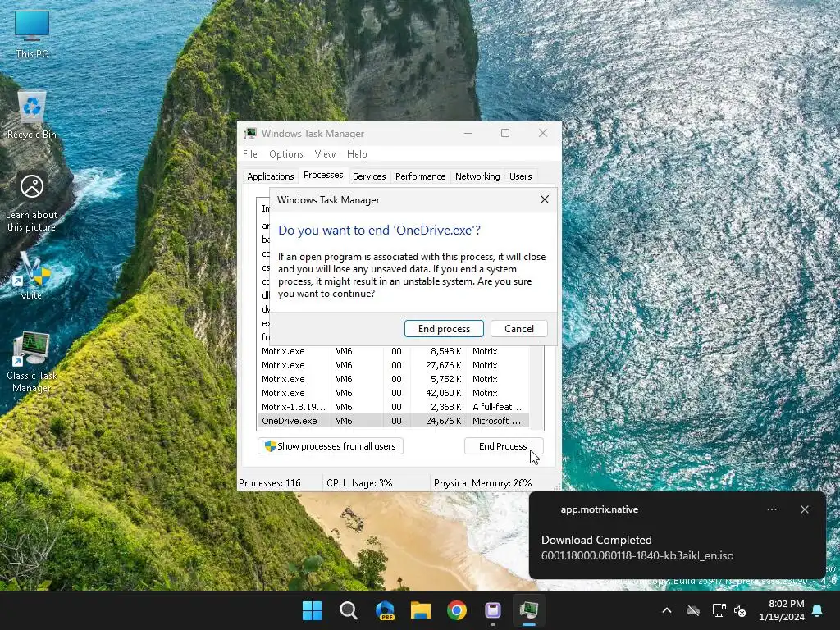This screenshot has width=840, height=630.
Task: Open the File menu
Action: (250, 154)
